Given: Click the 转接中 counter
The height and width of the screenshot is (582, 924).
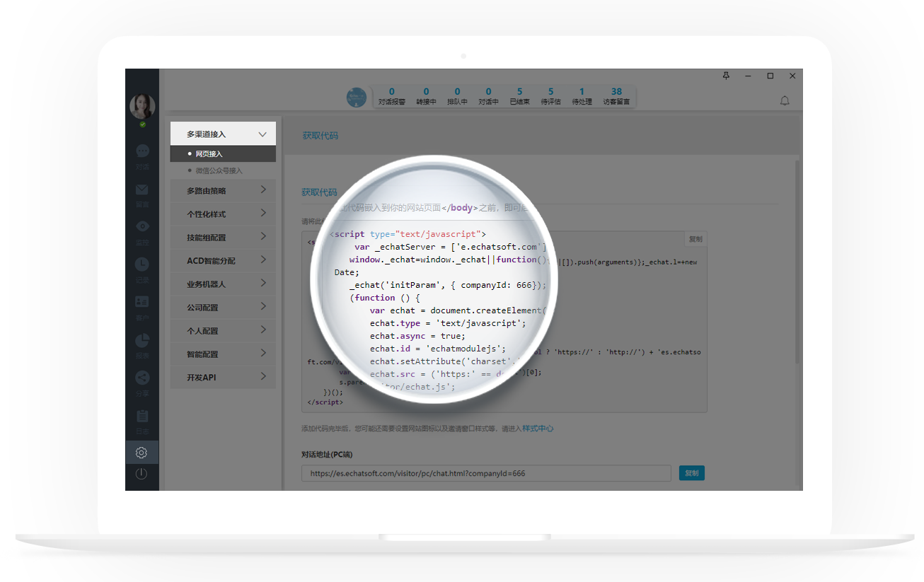Looking at the screenshot, I should pos(426,96).
